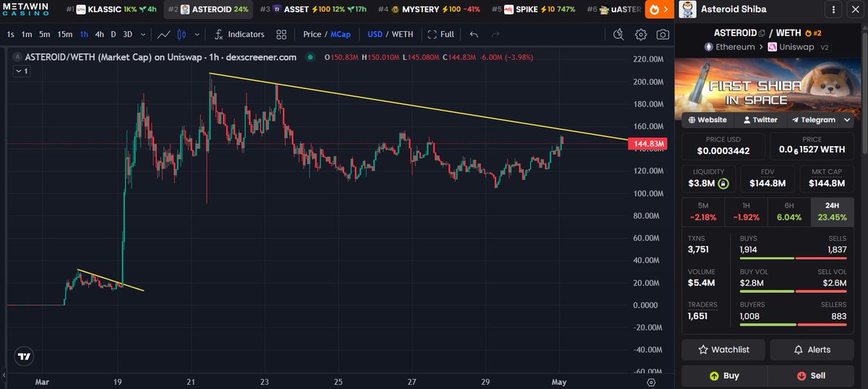This screenshot has height=389, width=868.
Task: Switch chart currency to USD
Action: [x=375, y=34]
